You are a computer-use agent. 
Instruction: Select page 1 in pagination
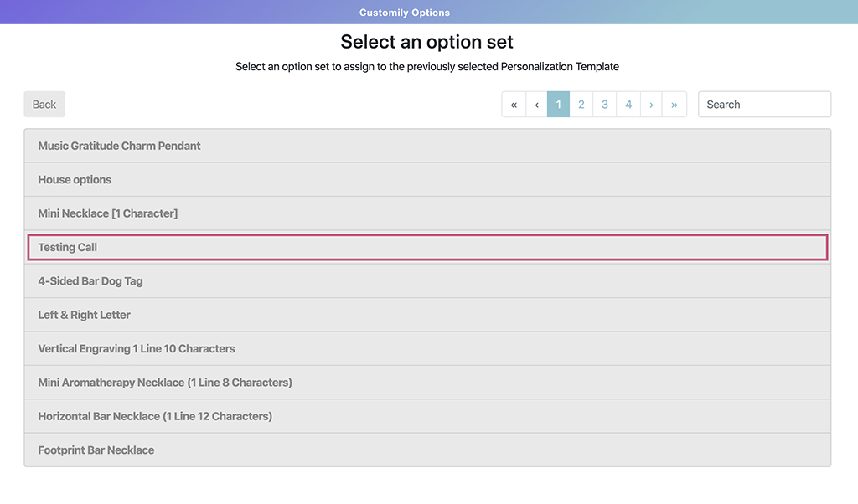point(558,105)
